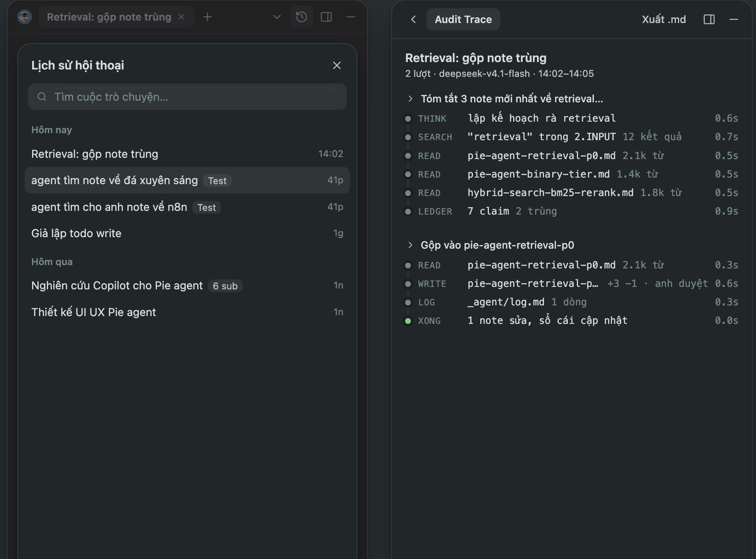756x559 pixels.
Task: Open the conversation history clock icon
Action: (x=301, y=17)
